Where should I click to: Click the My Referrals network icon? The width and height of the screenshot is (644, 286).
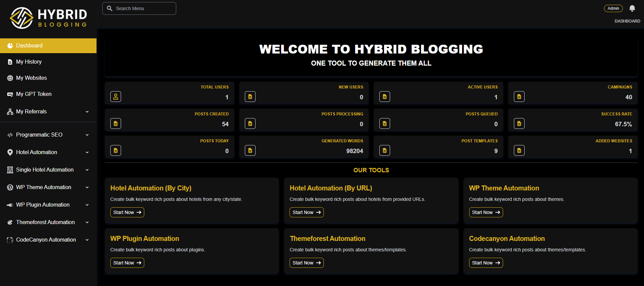click(10, 112)
